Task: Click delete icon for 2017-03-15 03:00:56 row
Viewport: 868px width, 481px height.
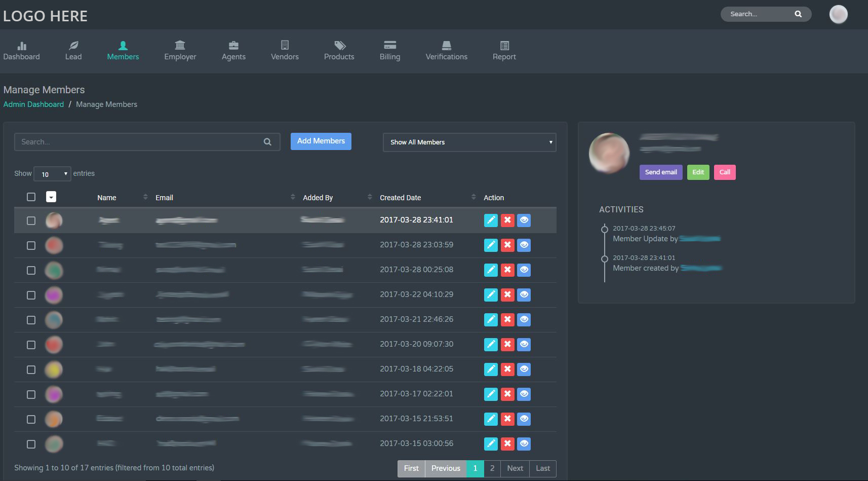Action: point(507,444)
